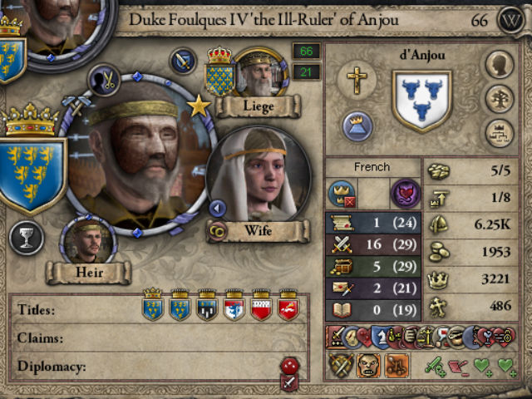Open Wikipedia link icon for Duke Foulques
Screen dimensions: 532x399
[511, 21]
